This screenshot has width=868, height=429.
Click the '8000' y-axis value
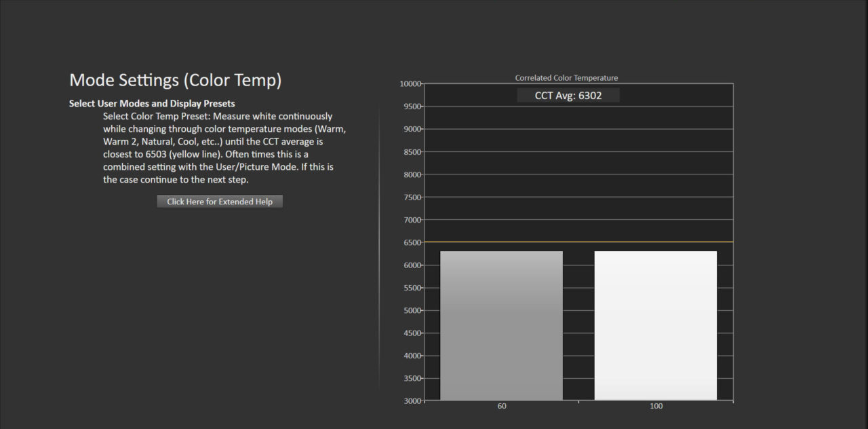[x=412, y=174]
